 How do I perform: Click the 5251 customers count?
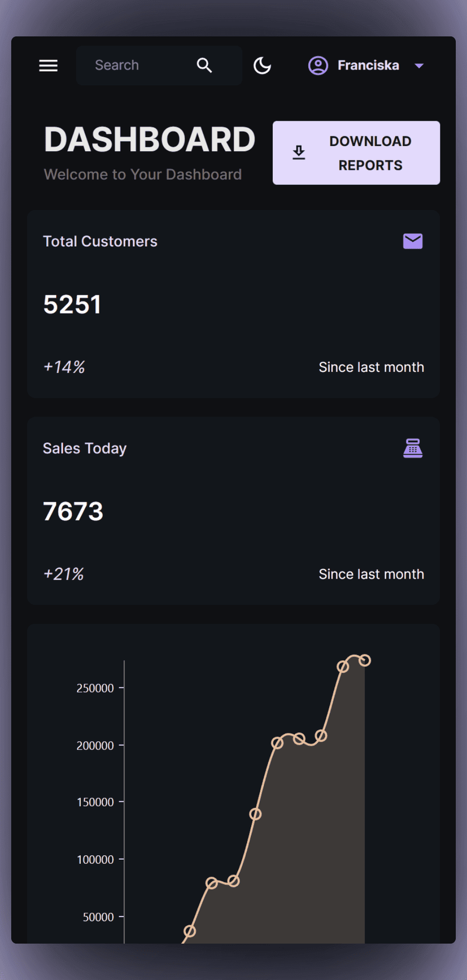[72, 304]
